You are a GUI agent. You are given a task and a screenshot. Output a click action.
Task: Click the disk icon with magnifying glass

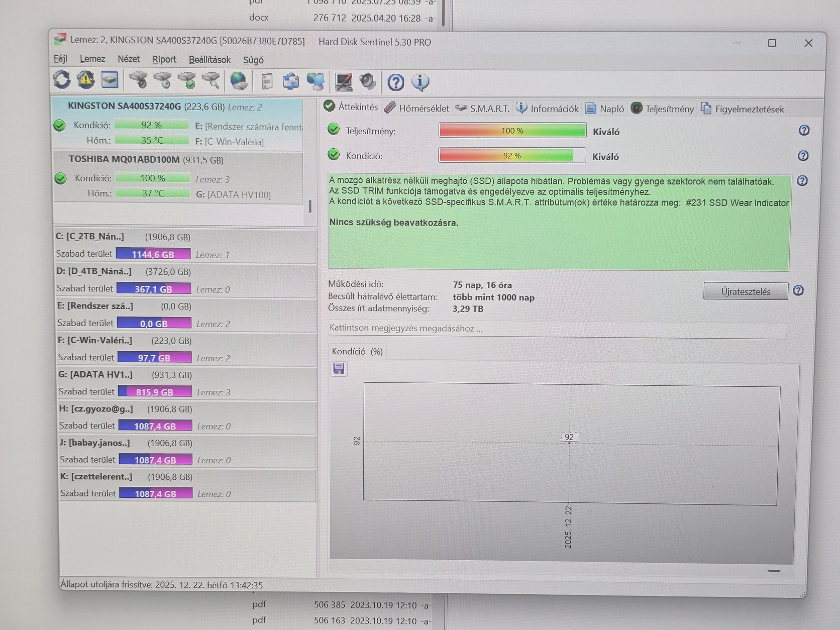[x=211, y=80]
